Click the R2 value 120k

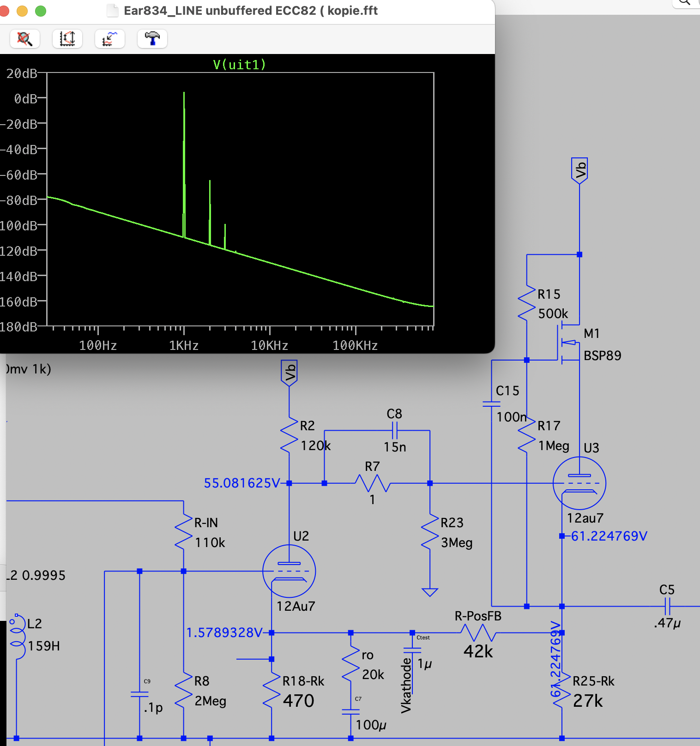(x=316, y=446)
